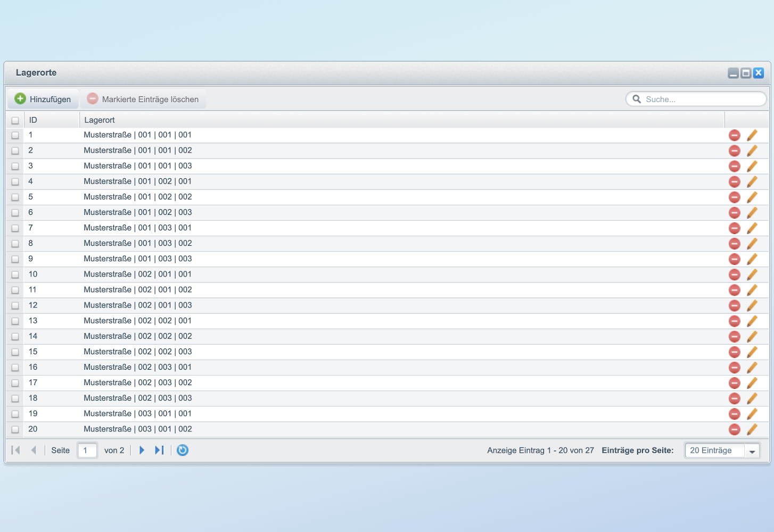Delete entry with ID 15

click(x=735, y=352)
